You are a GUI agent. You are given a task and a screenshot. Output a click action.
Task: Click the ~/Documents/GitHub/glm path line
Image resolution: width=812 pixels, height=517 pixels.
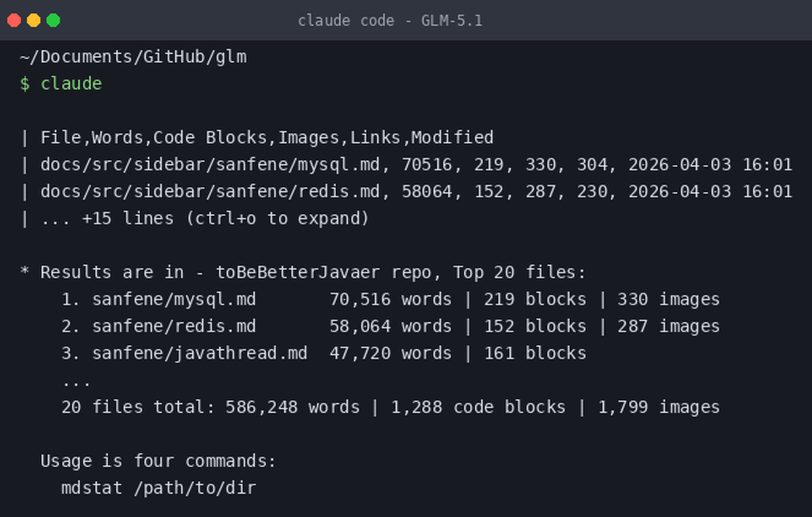(133, 57)
